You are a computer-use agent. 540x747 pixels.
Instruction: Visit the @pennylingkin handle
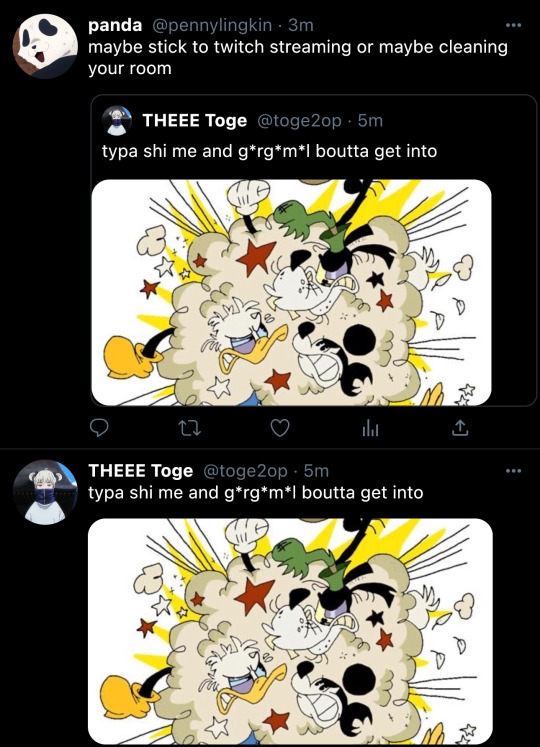tap(212, 25)
